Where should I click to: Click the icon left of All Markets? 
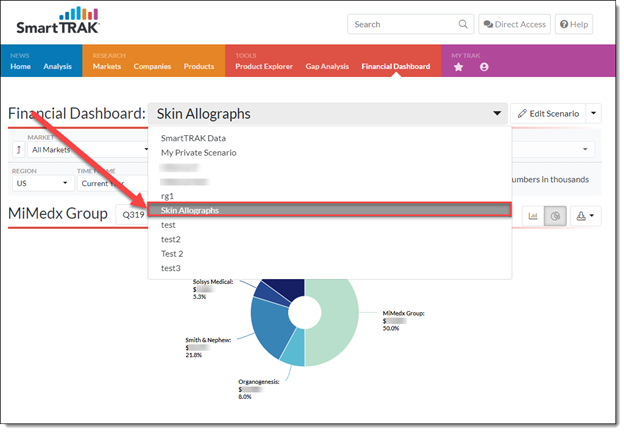tap(18, 150)
